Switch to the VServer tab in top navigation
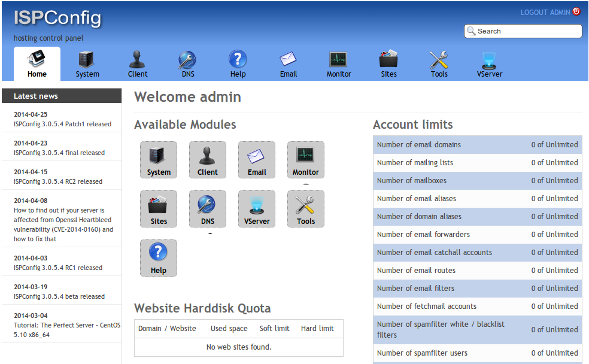This screenshot has height=364, width=589. point(490,64)
